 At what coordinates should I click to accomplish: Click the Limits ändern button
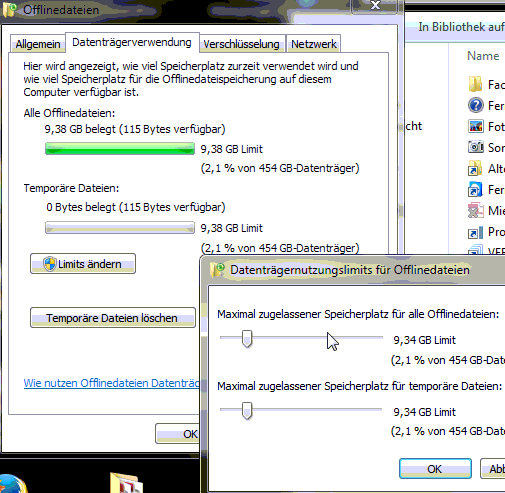coord(83,264)
